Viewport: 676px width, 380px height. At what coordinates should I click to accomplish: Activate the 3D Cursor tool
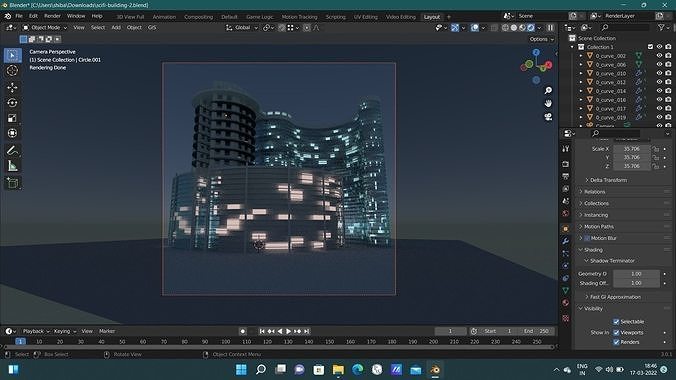click(13, 71)
